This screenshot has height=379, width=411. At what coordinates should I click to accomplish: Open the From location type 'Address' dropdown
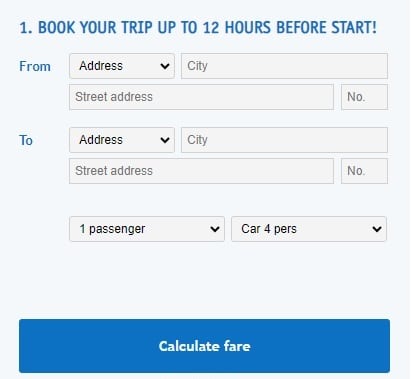(122, 66)
